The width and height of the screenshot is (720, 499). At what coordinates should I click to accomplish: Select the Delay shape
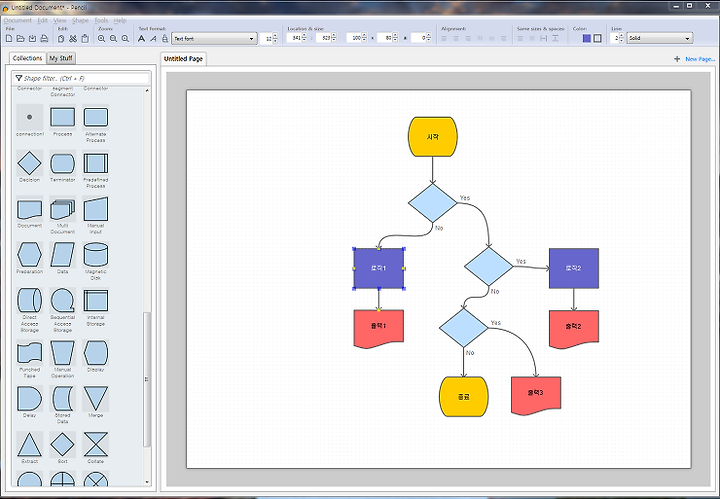(29, 398)
